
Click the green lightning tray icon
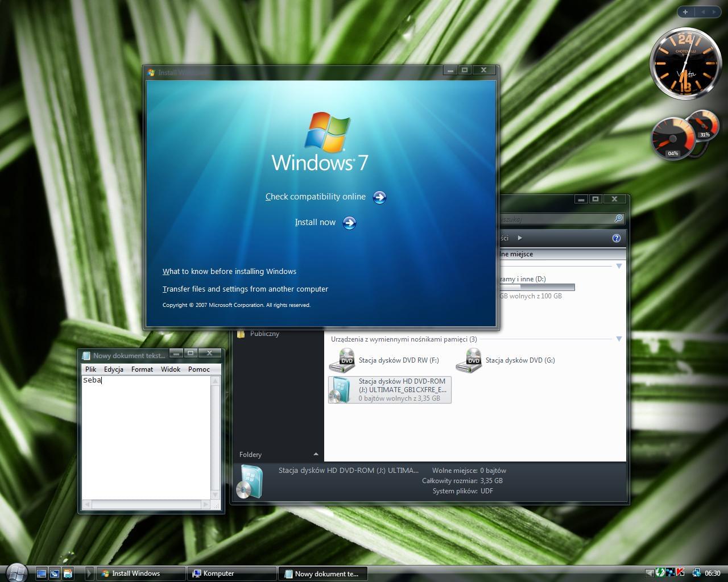pyautogui.click(x=660, y=572)
